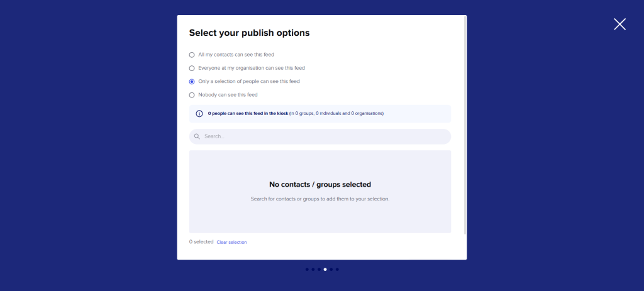Open the third step pagination dot
Image resolution: width=644 pixels, height=291 pixels.
319,270
